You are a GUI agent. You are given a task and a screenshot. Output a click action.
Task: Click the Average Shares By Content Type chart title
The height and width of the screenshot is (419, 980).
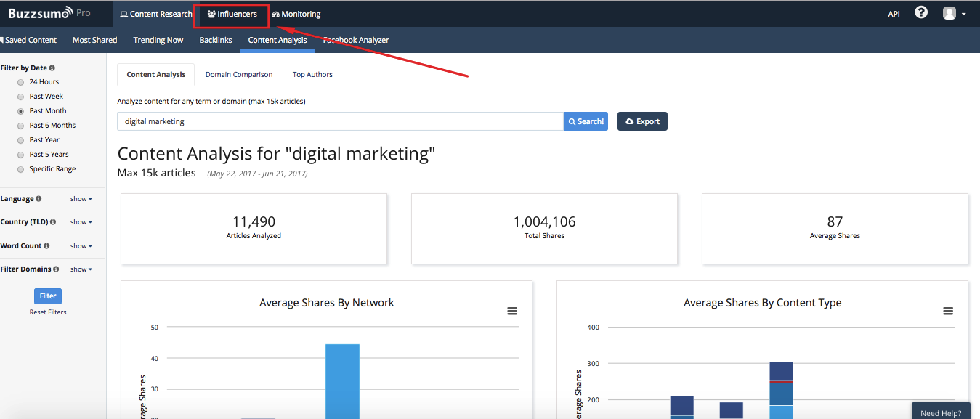pyautogui.click(x=762, y=303)
